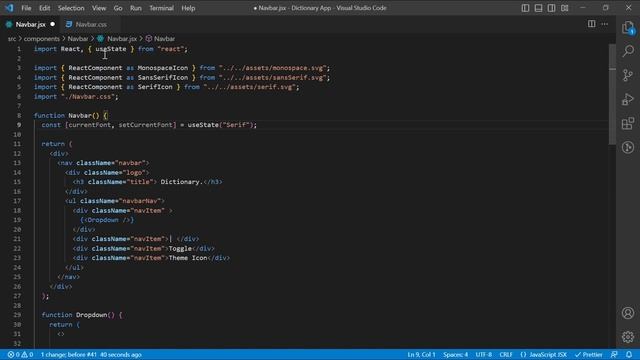Switch to the Navbar.jsx tab
Screen dimensions: 640x360
pyautogui.click(x=30, y=24)
